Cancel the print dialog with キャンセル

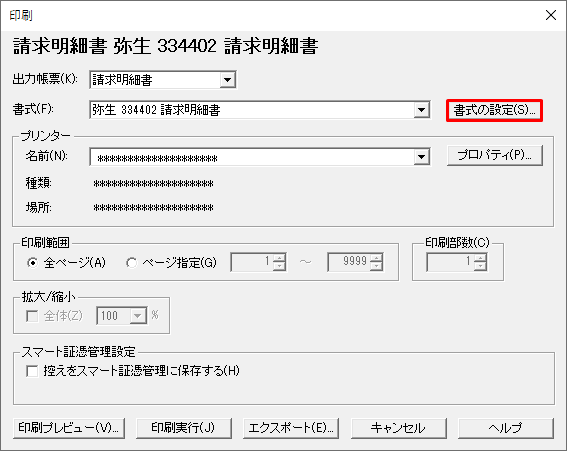pos(398,428)
